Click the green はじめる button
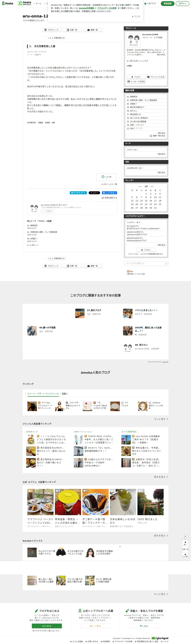 point(47,626)
